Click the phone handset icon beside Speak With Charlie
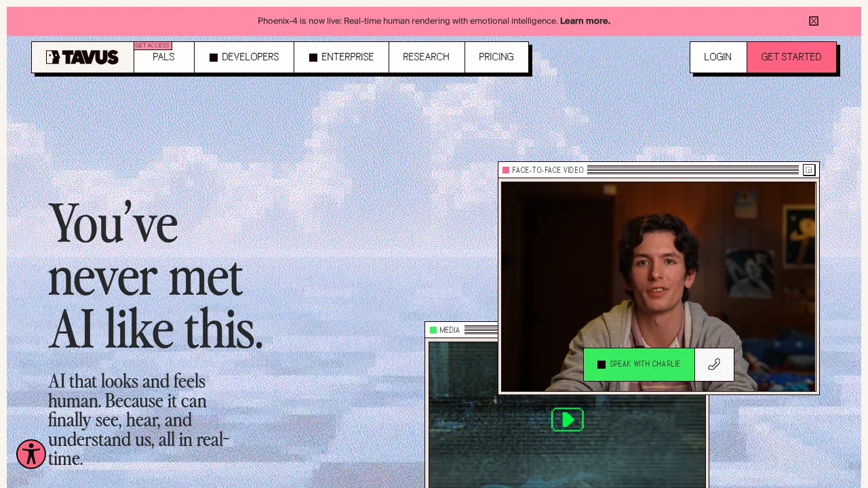This screenshot has height=488, width=868. [713, 365]
